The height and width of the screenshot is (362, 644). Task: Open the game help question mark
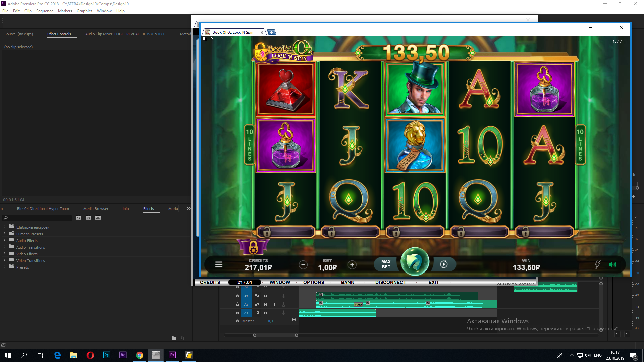coord(212,39)
